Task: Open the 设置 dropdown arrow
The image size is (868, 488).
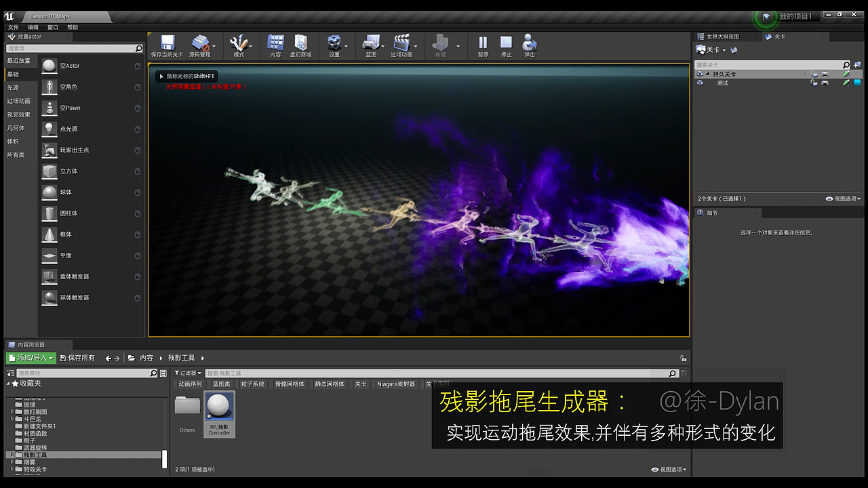Action: click(345, 45)
